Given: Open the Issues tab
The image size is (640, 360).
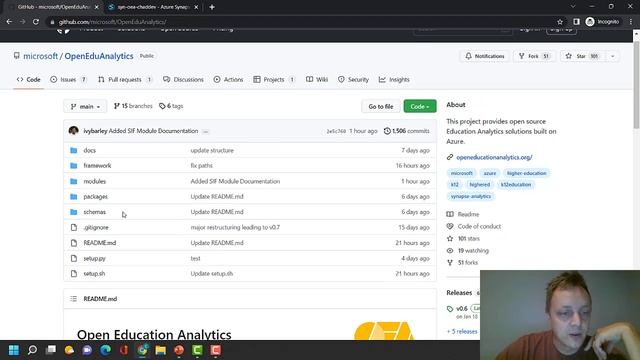Looking at the screenshot, I should pyautogui.click(x=68, y=80).
